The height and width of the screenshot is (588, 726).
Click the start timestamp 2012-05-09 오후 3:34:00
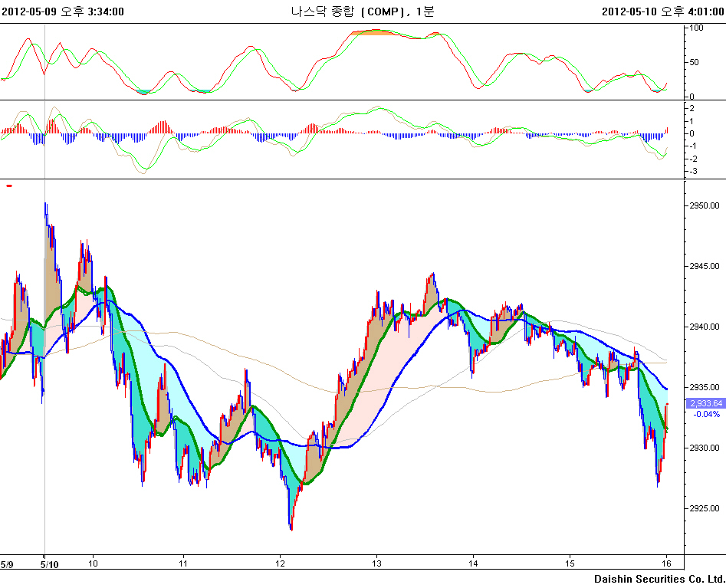pos(63,11)
